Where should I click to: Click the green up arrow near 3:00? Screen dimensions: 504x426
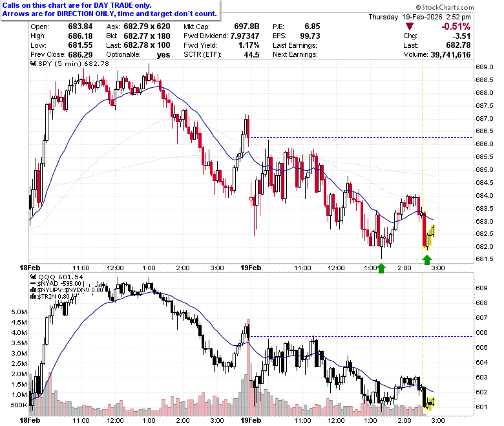click(x=427, y=260)
